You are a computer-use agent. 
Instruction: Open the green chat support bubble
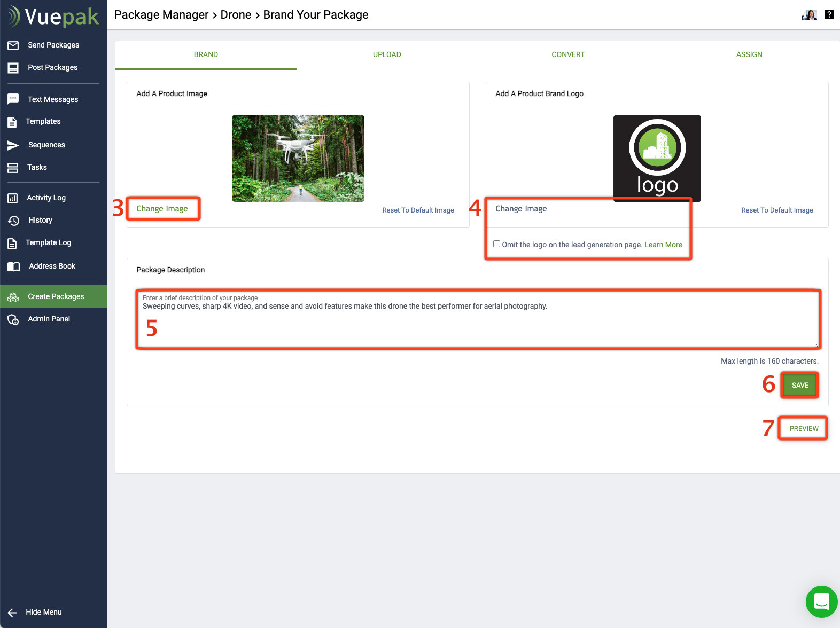tap(821, 602)
